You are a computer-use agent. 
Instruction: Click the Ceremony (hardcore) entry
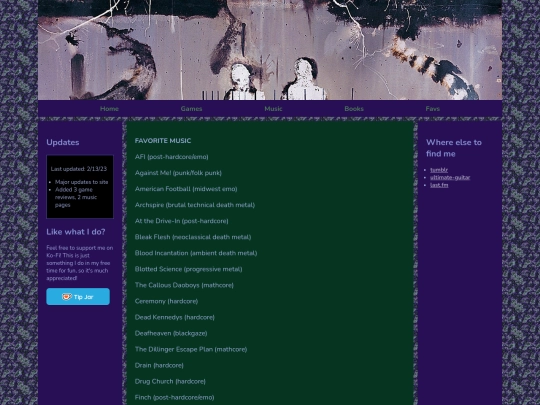[166, 301]
